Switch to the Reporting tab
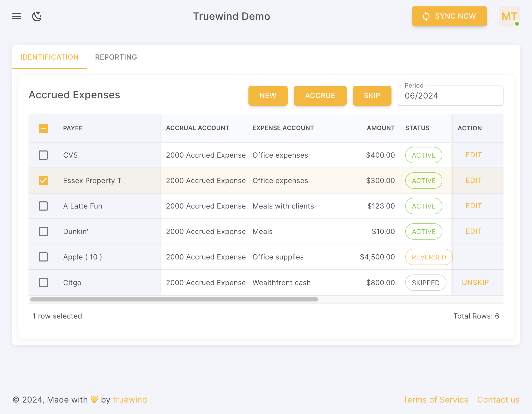 tap(116, 57)
